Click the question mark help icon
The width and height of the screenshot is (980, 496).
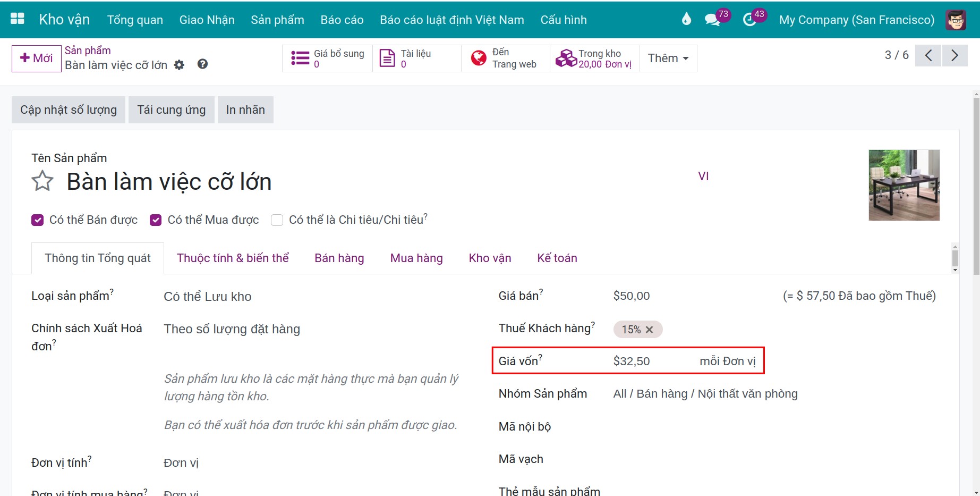(202, 64)
